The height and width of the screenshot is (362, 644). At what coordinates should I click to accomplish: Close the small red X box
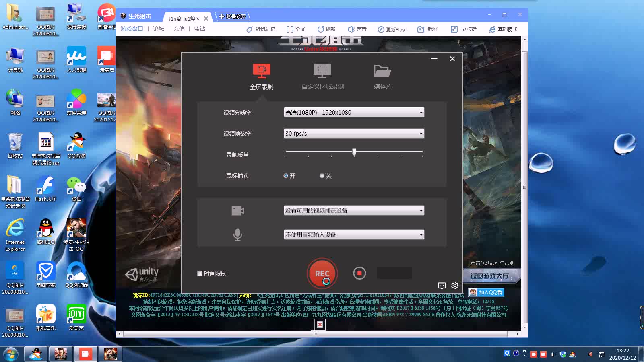pyautogui.click(x=320, y=325)
